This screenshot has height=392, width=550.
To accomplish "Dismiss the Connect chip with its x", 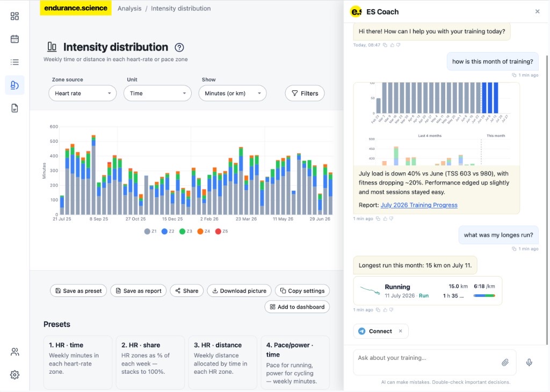I will (x=400, y=331).
